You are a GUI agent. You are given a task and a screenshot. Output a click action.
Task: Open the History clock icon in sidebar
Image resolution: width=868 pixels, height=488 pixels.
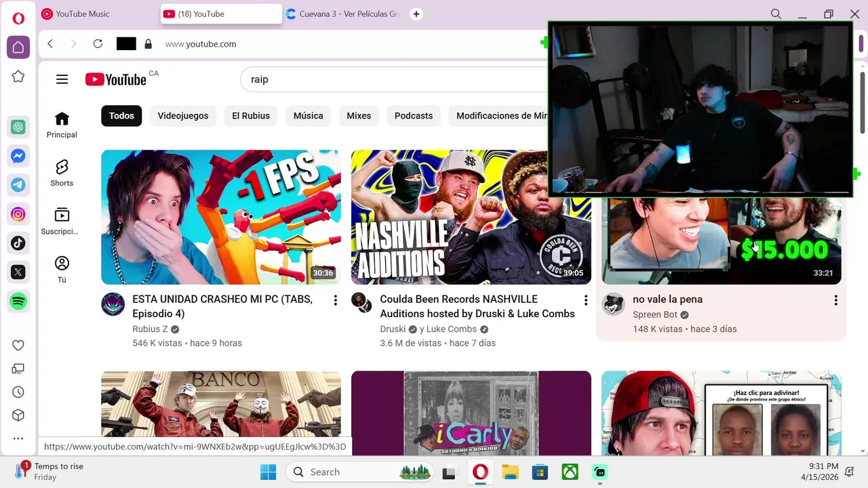tap(18, 392)
